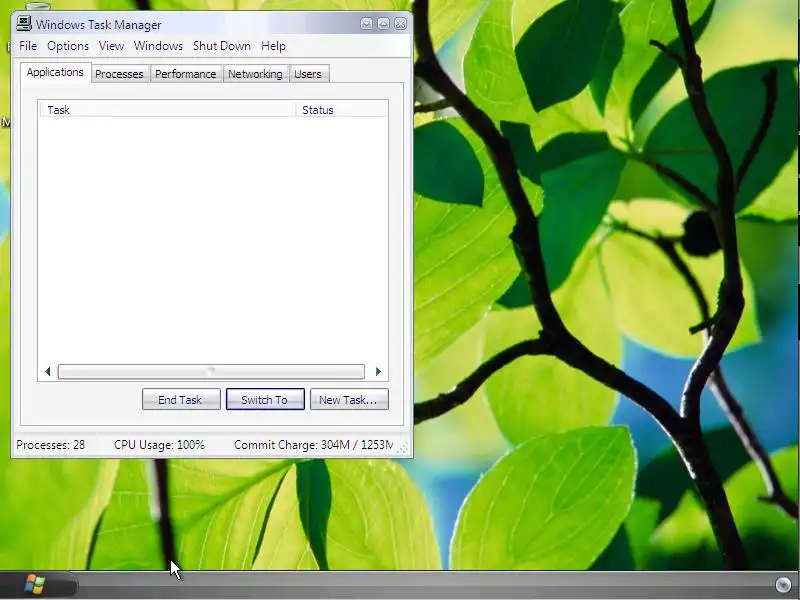Open the Windows Start button
Image resolution: width=800 pixels, height=600 pixels.
click(35, 585)
